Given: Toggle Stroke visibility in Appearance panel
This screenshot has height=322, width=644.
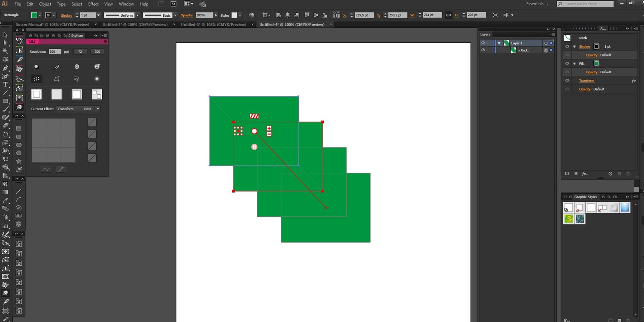Looking at the screenshot, I should [567, 46].
